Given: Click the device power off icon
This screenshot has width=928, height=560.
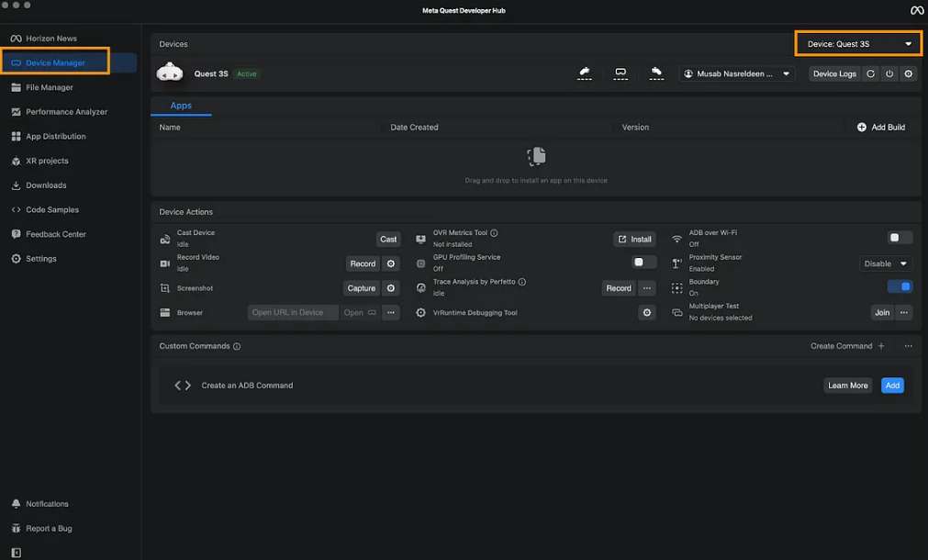Looking at the screenshot, I should [x=889, y=73].
